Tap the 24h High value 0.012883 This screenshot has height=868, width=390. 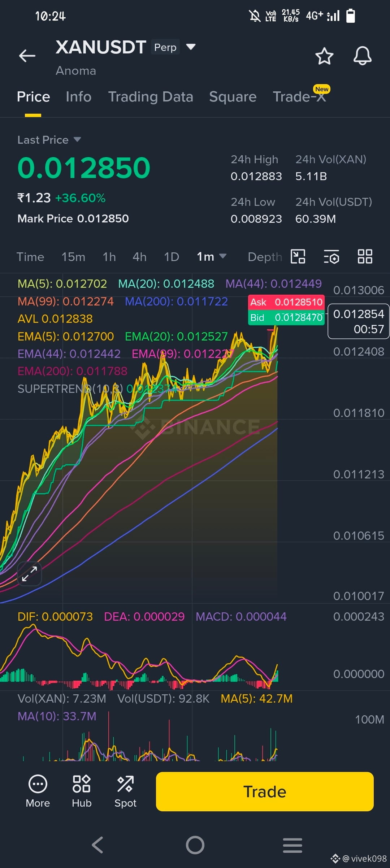tap(256, 176)
